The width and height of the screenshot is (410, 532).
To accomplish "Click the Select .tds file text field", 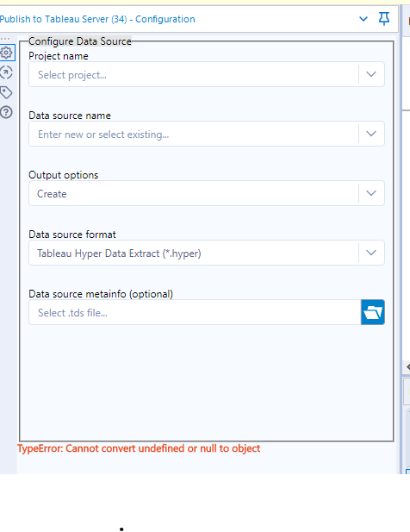I will (x=195, y=312).
